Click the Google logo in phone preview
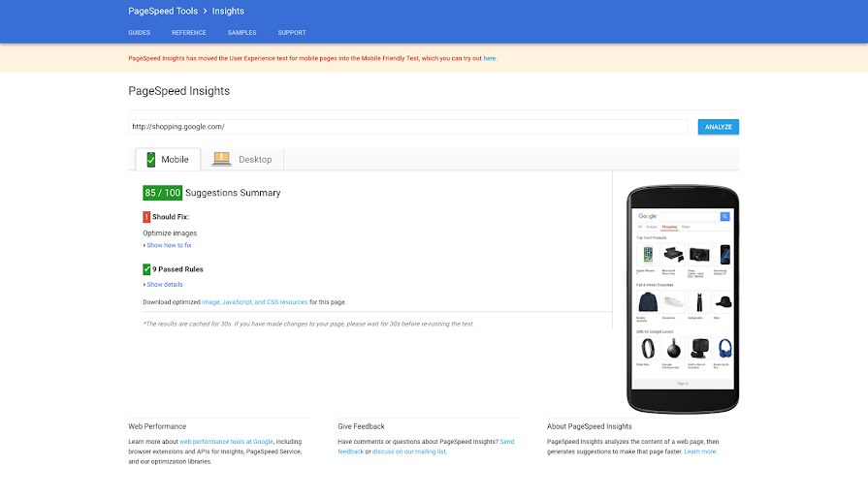This screenshot has height=498, width=868. tap(647, 216)
